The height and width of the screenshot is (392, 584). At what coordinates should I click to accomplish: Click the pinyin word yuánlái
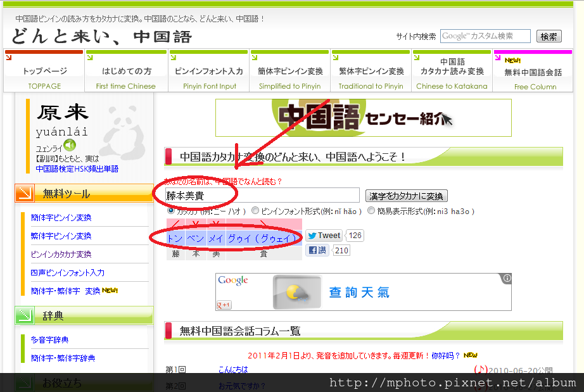point(62,132)
